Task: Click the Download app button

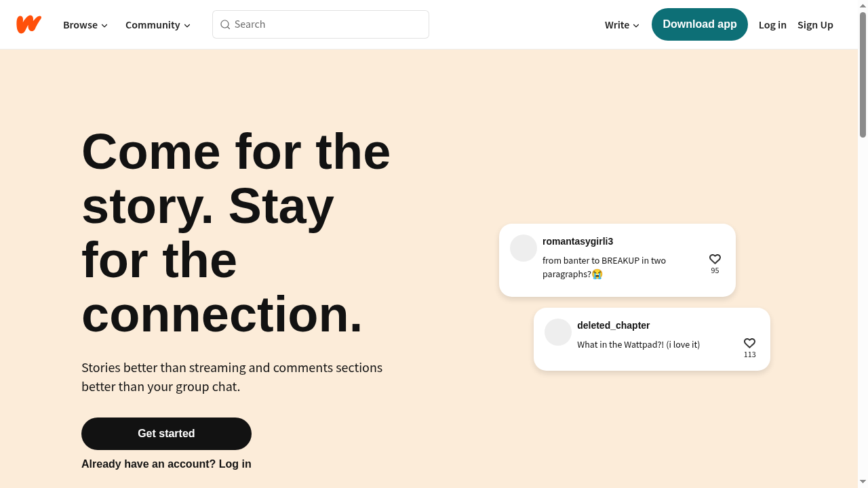Action: pyautogui.click(x=699, y=24)
